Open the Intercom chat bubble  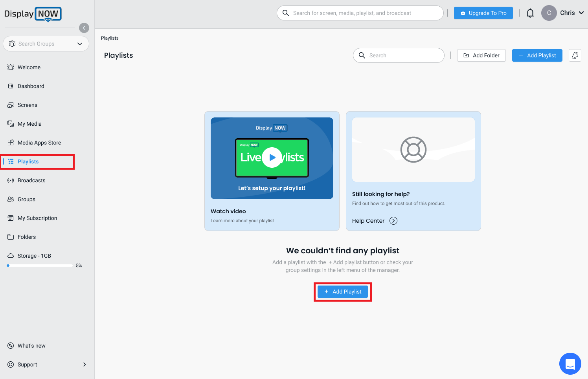point(570,364)
